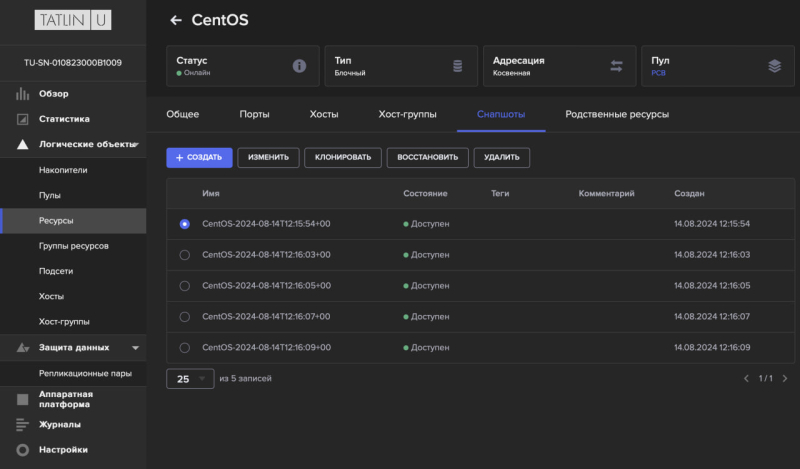Screen dimensions: 800x469
Task: Open Обзор from the sidebar
Action: (x=54, y=94)
